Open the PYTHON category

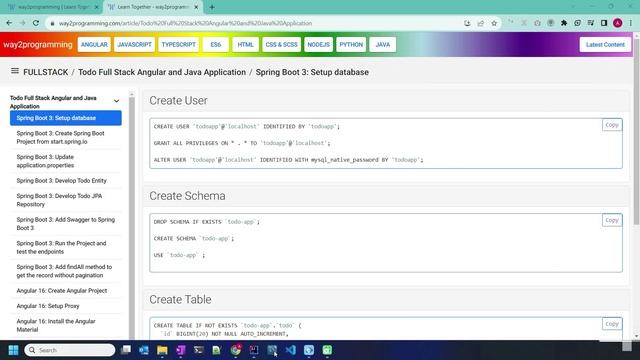351,44
